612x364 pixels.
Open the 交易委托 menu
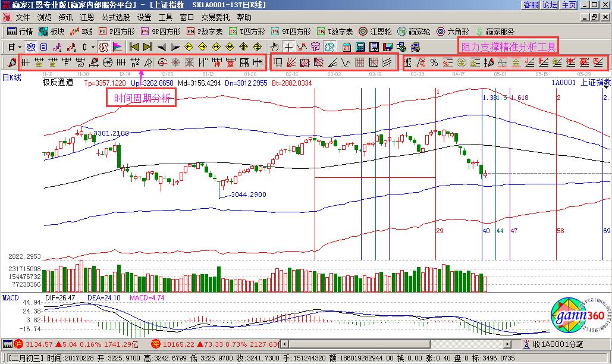coord(215,18)
